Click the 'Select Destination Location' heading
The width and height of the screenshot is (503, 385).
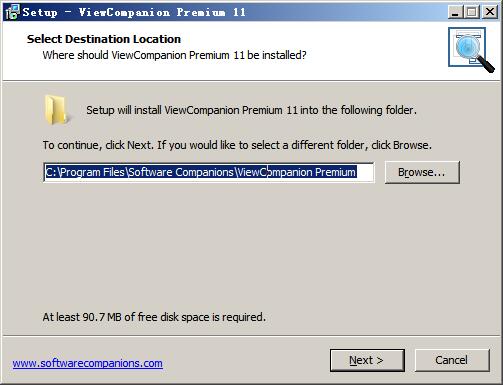click(104, 39)
